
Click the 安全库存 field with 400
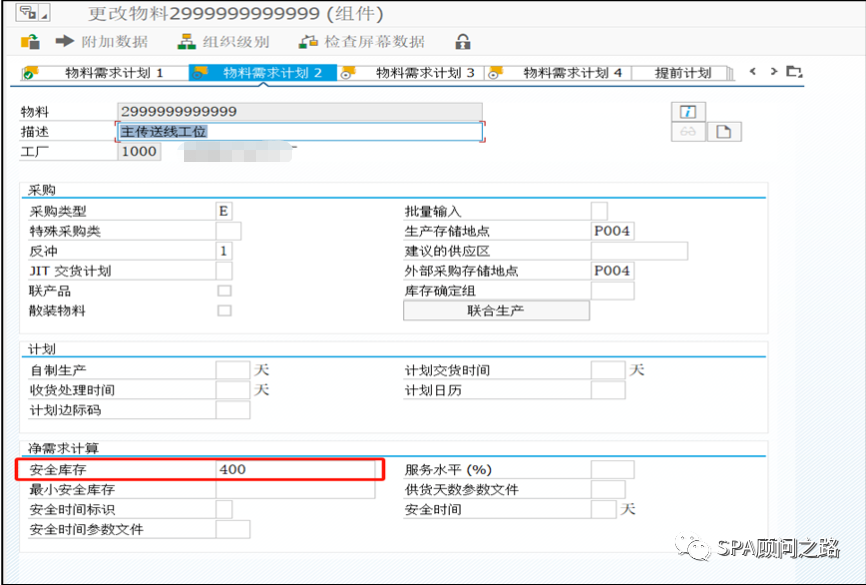[295, 470]
